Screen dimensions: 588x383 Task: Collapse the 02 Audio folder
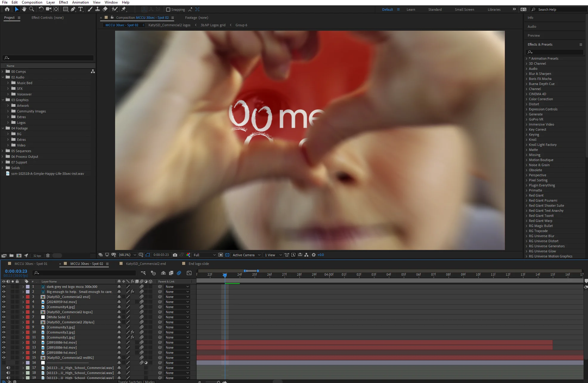pyautogui.click(x=3, y=77)
